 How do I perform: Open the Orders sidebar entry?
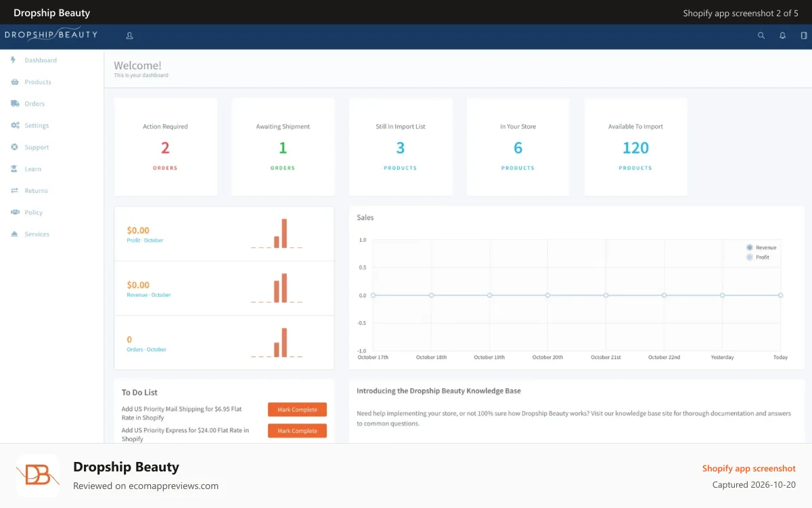point(35,104)
